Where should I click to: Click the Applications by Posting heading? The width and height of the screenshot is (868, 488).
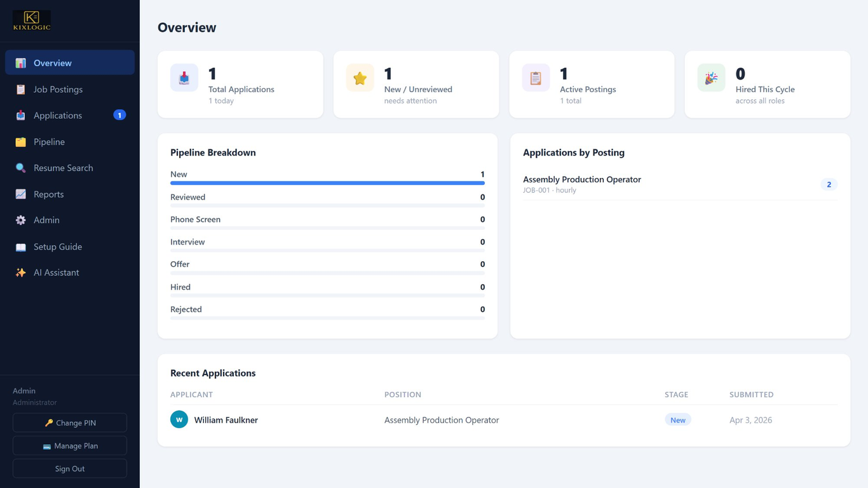pyautogui.click(x=574, y=152)
